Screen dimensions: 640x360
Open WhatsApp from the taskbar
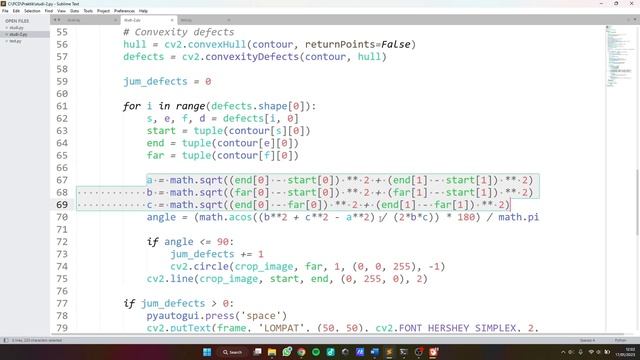[287, 352]
